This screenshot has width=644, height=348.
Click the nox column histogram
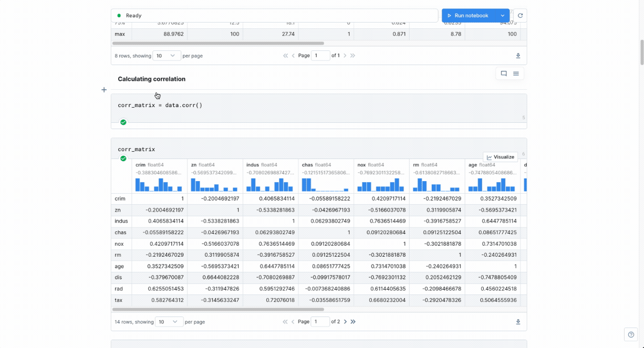(x=380, y=185)
